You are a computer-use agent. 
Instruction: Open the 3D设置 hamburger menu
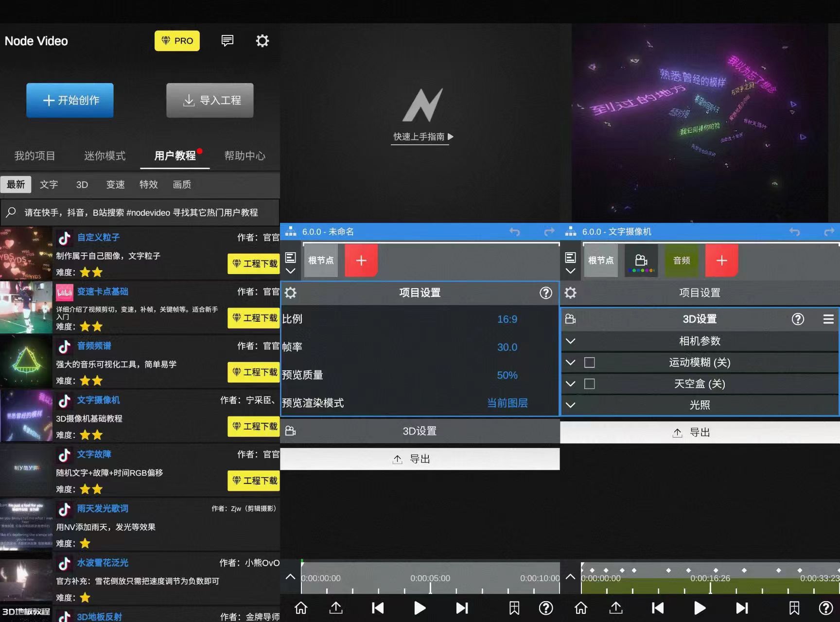tap(828, 319)
